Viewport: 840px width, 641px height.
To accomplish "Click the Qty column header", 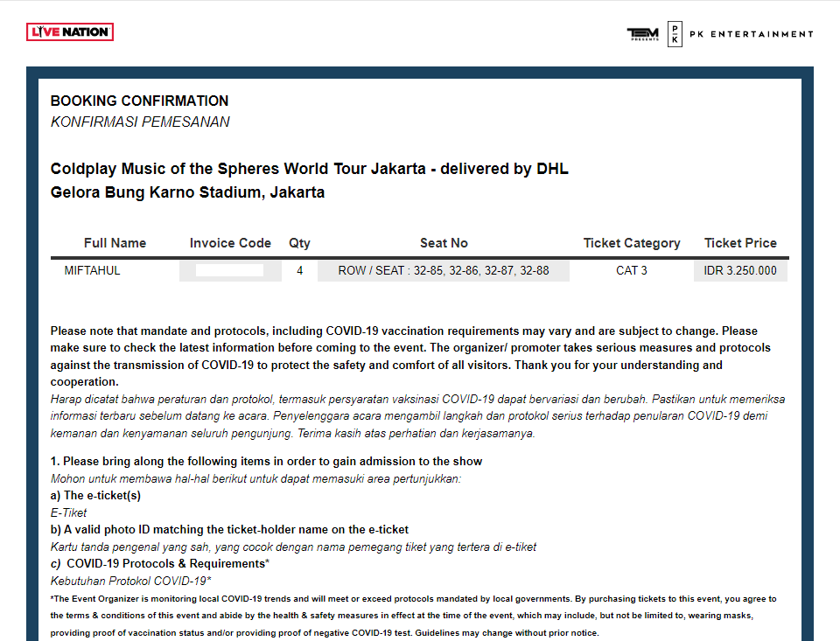I will (x=299, y=244).
